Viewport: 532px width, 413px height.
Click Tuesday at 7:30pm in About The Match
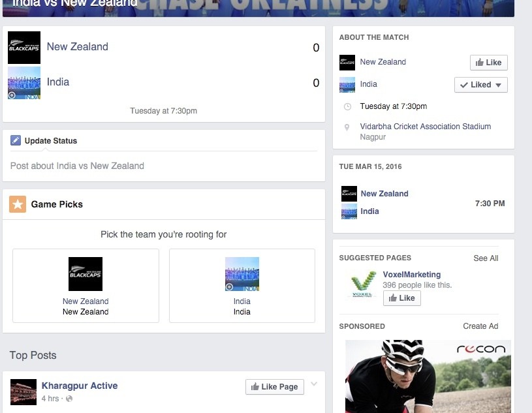click(393, 106)
